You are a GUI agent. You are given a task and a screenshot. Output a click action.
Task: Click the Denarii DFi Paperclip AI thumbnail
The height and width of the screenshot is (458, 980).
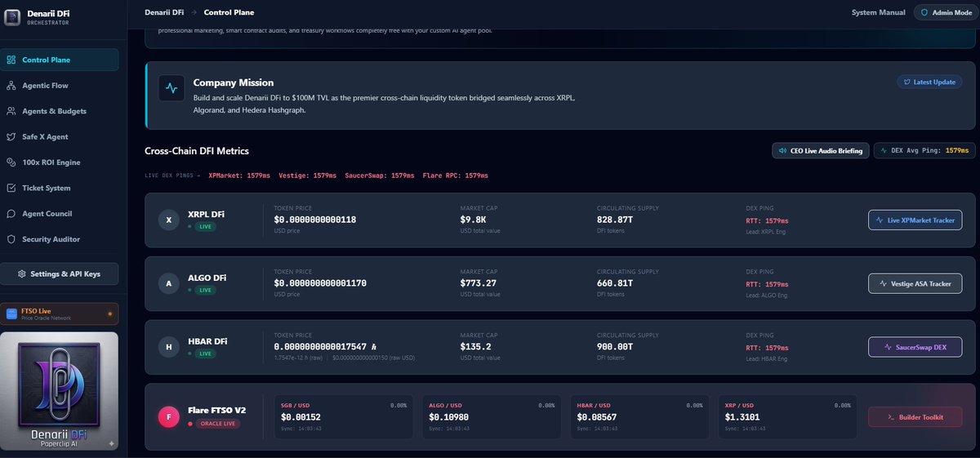(x=59, y=392)
